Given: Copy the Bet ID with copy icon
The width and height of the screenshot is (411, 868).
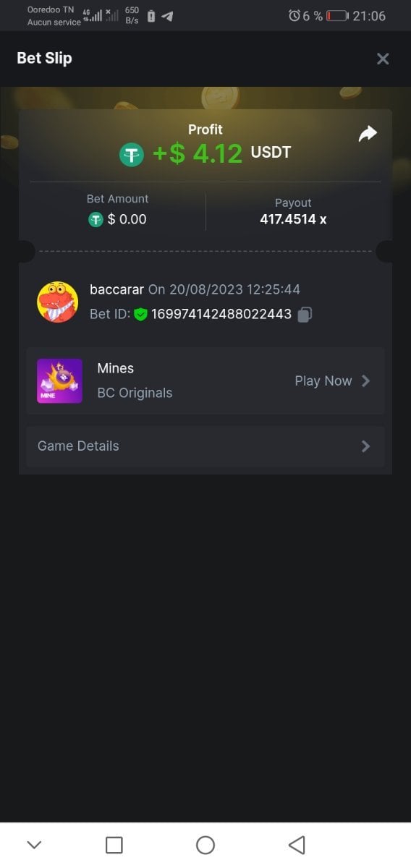Looking at the screenshot, I should click(305, 314).
